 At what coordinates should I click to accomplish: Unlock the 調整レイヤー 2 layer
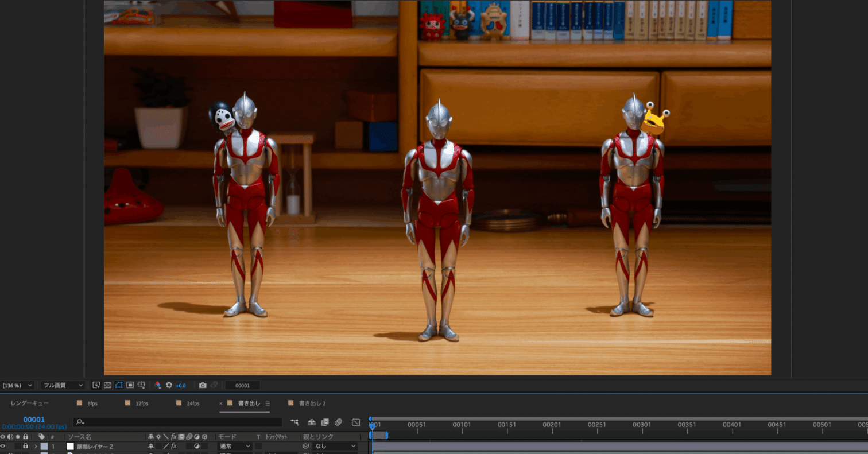25,446
